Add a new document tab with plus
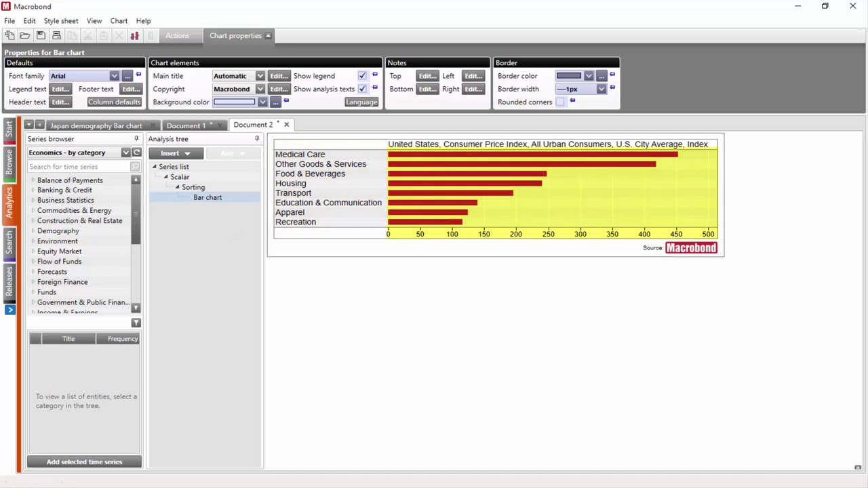868x488 pixels. 39,125
